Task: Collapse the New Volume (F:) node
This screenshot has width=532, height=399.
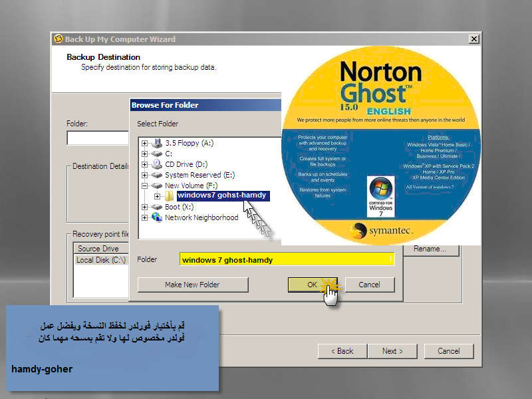Action: [144, 186]
